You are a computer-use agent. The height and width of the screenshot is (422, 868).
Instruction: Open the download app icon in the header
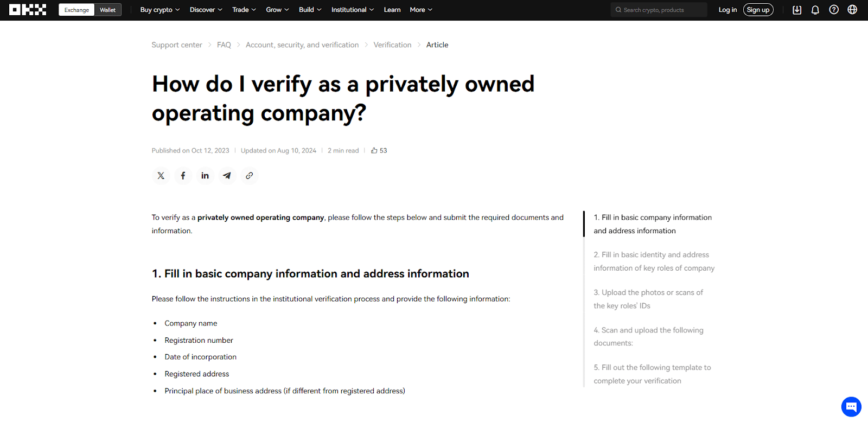pos(797,10)
